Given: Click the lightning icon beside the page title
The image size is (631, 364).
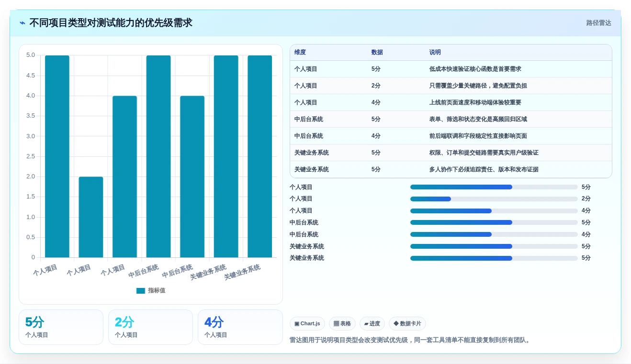Looking at the screenshot, I should coord(23,23).
